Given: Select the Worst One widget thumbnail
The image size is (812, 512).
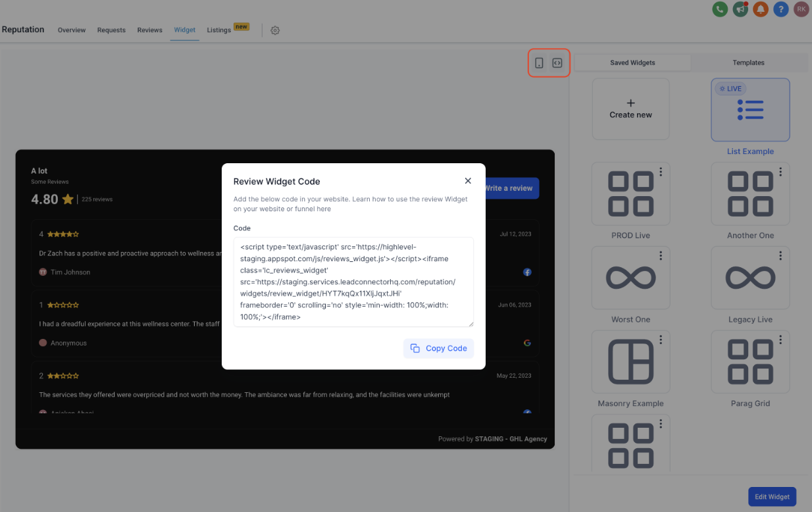Looking at the screenshot, I should coord(630,278).
